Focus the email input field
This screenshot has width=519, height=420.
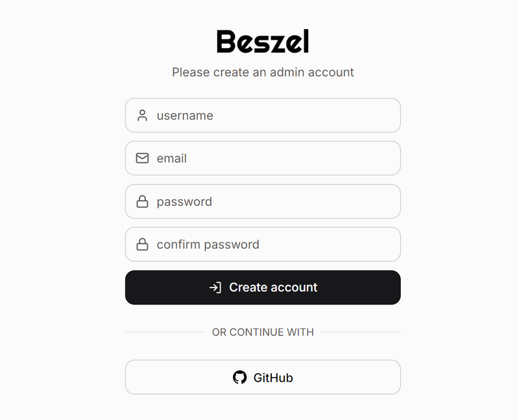pyautogui.click(x=272, y=158)
